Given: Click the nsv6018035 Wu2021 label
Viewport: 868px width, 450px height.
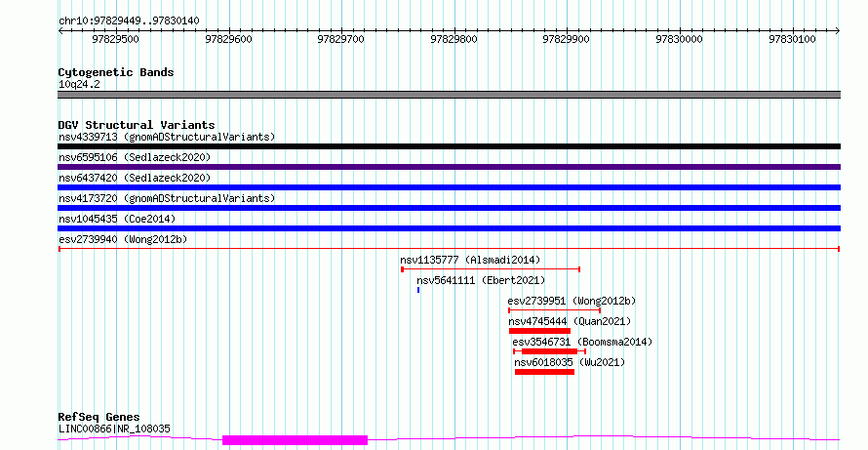Looking at the screenshot, I should (x=570, y=362).
